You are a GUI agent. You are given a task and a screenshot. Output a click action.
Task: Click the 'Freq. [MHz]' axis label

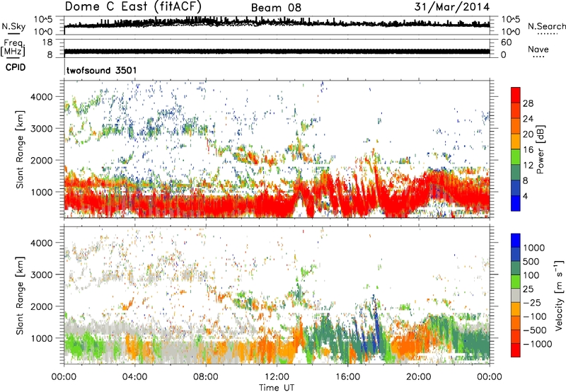pos(13,47)
